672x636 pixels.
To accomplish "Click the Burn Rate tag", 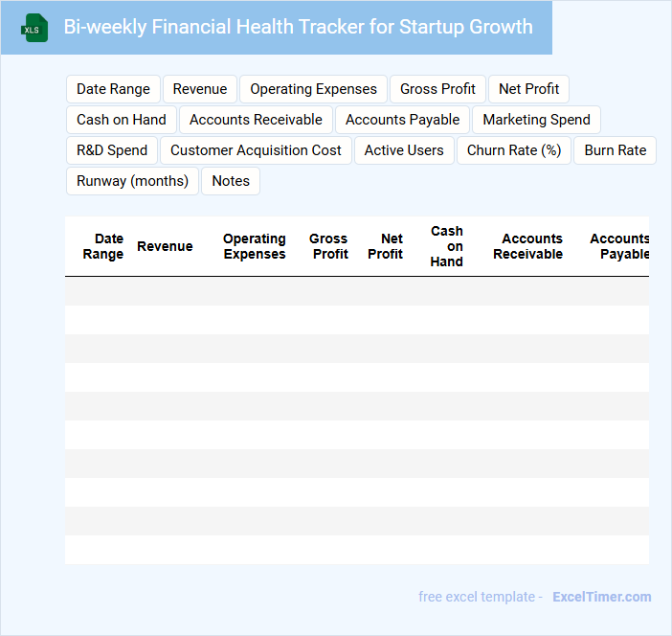I will [615, 150].
